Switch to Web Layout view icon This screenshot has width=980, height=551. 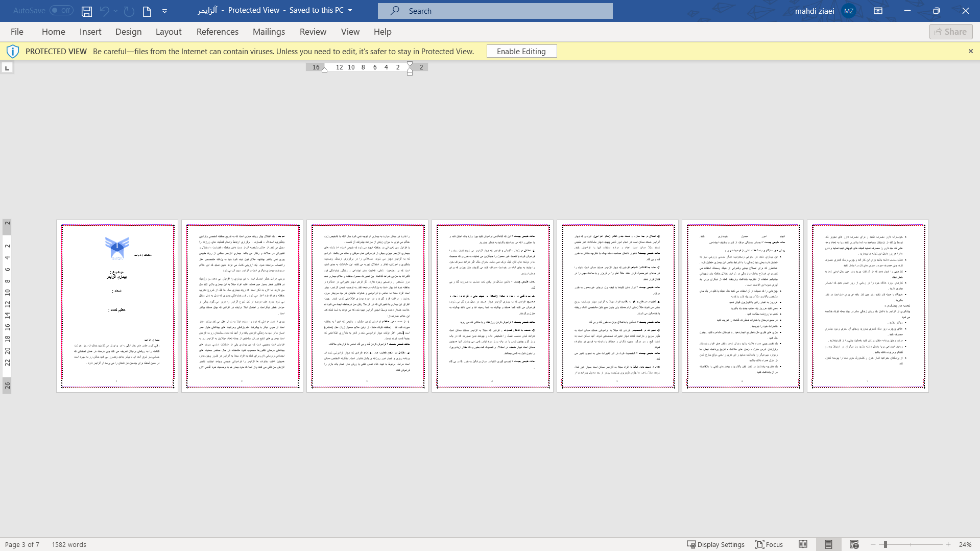(x=854, y=544)
